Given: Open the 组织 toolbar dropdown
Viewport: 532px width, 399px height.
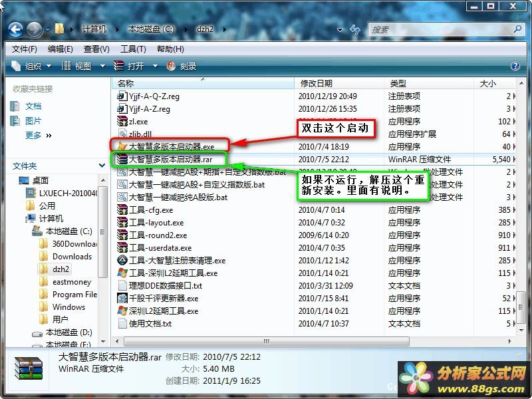Looking at the screenshot, I should [x=31, y=66].
